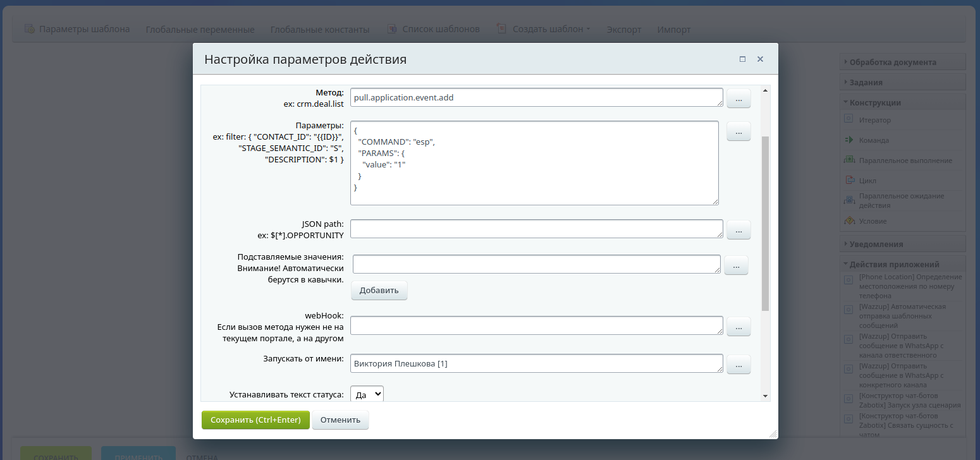Click the dialog bottom-right resize grip
Viewport: 980px width, 460px height.
(x=773, y=434)
